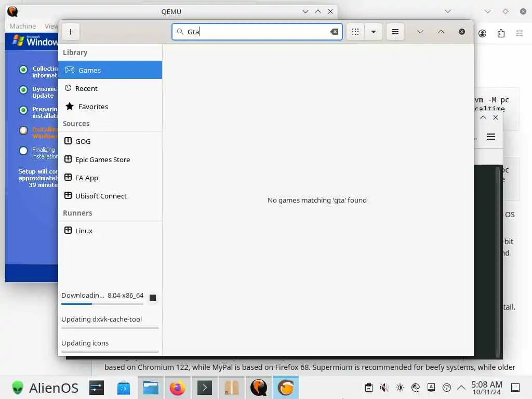Viewport: 532px width, 399px height.
Task: Open the Firefox application menu
Action: [519, 33]
